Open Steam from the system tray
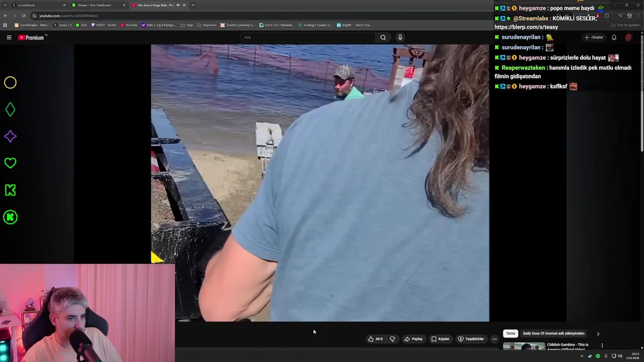 click(x=590, y=356)
